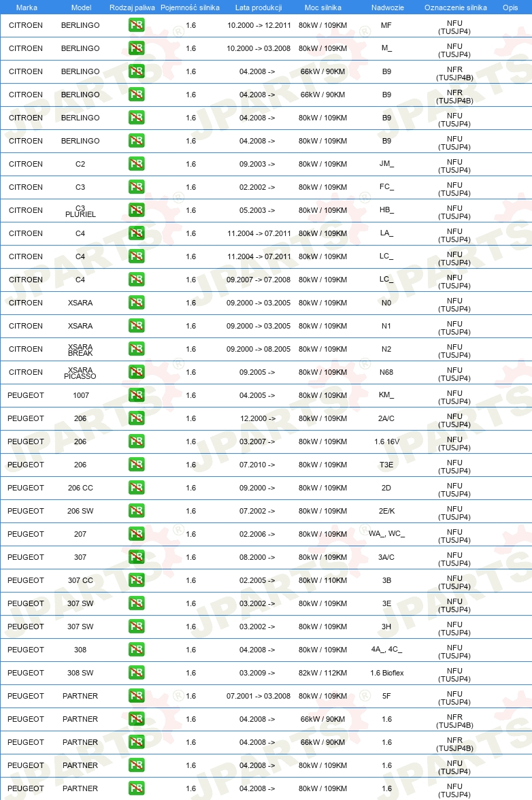
Task: Click fuel type icon in Berlingo M_ row
Action: pos(136,48)
